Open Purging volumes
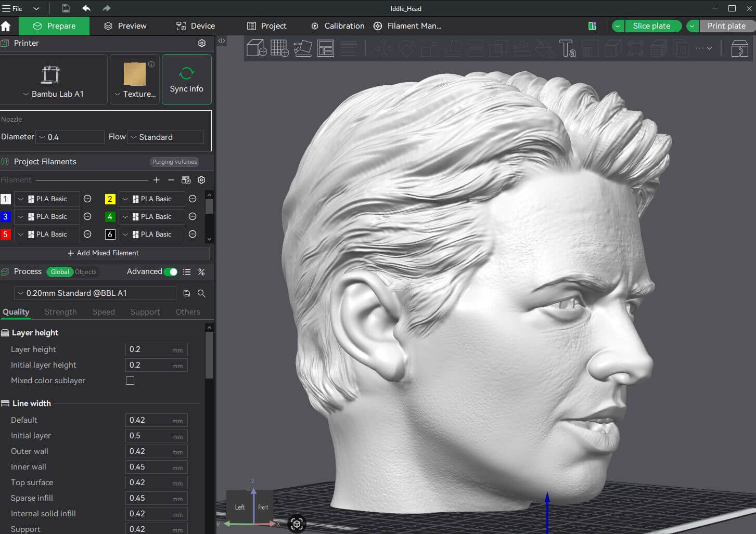This screenshot has width=756, height=534. (x=174, y=162)
